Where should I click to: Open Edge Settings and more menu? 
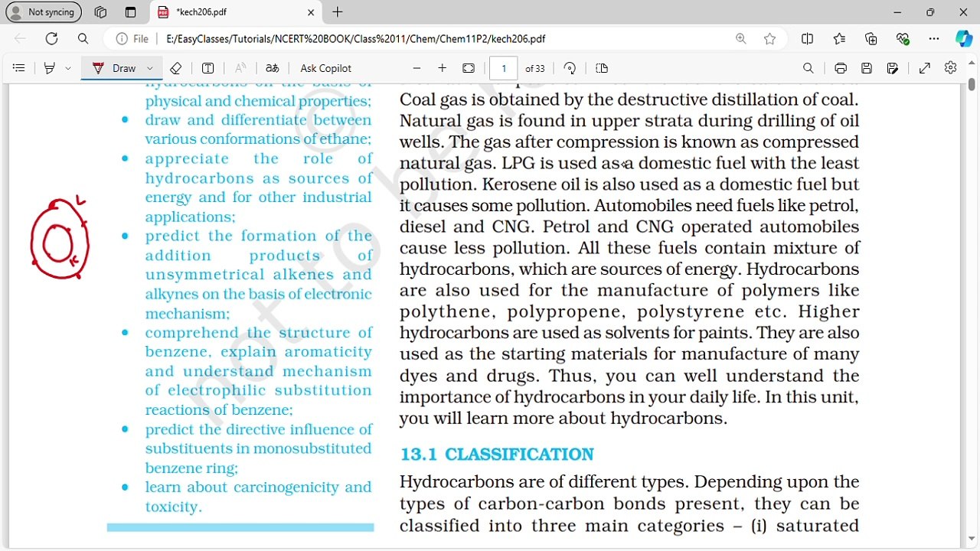[x=934, y=39]
